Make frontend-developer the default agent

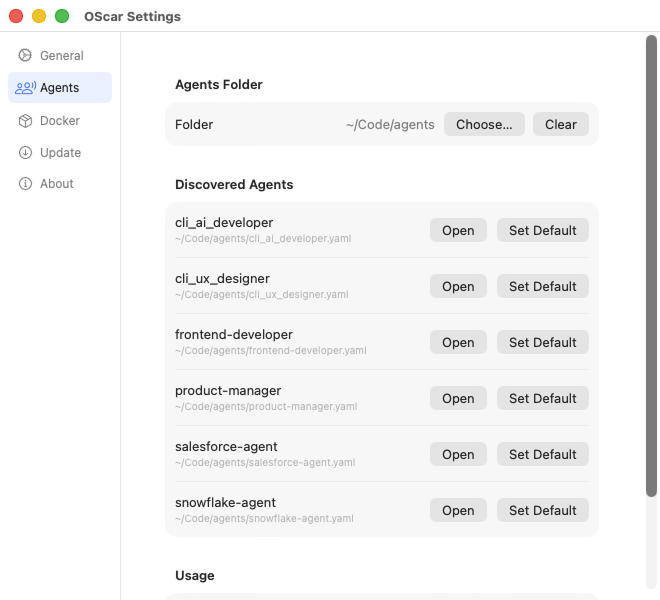543,342
